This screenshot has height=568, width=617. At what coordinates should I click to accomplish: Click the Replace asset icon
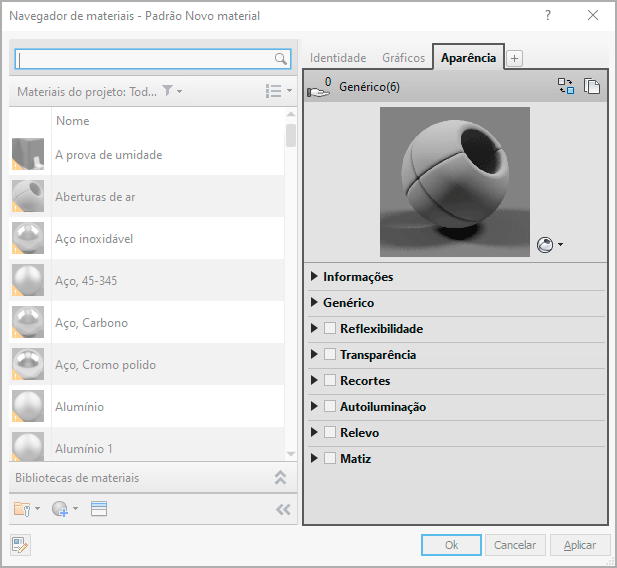tap(566, 86)
